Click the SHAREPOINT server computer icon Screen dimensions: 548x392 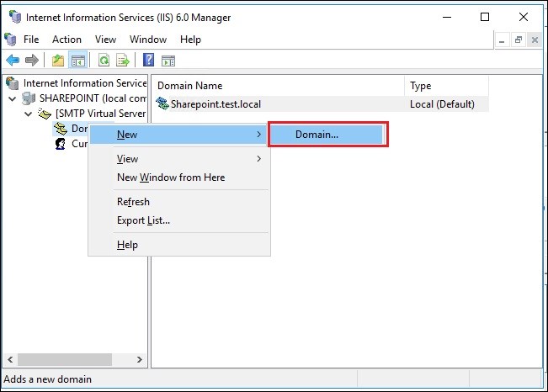(x=29, y=98)
